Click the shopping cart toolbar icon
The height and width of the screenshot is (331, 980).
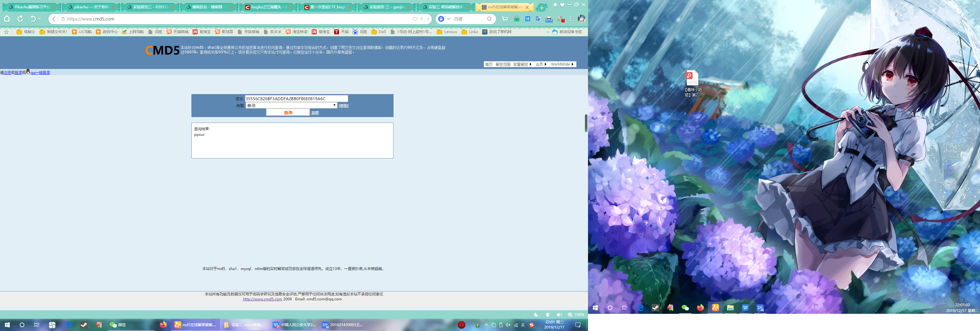click(505, 19)
